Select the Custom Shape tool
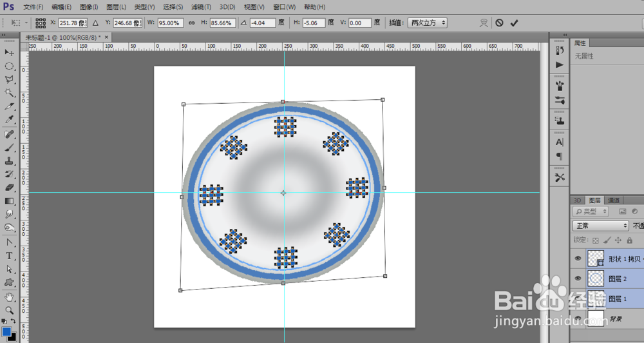Screen dimensions: 644x343 9,282
